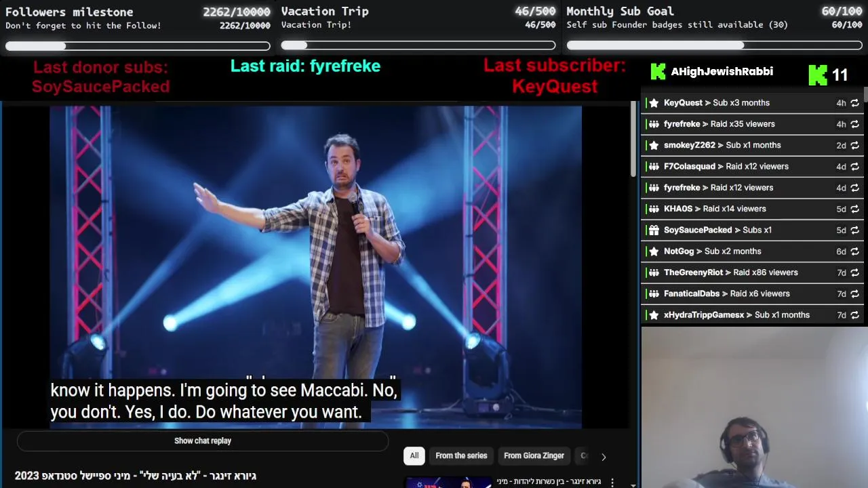Click the video subtitle caption text
This screenshot has height=488, width=868.
coord(223,401)
